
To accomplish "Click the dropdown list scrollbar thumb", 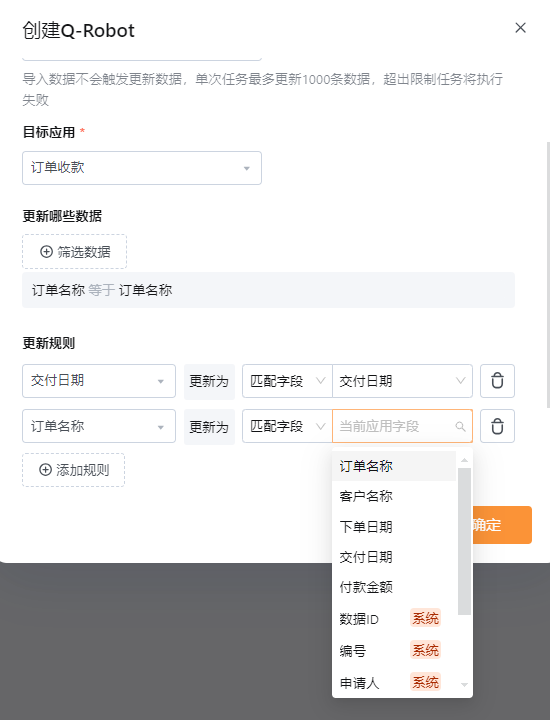I will pyautogui.click(x=464, y=541).
